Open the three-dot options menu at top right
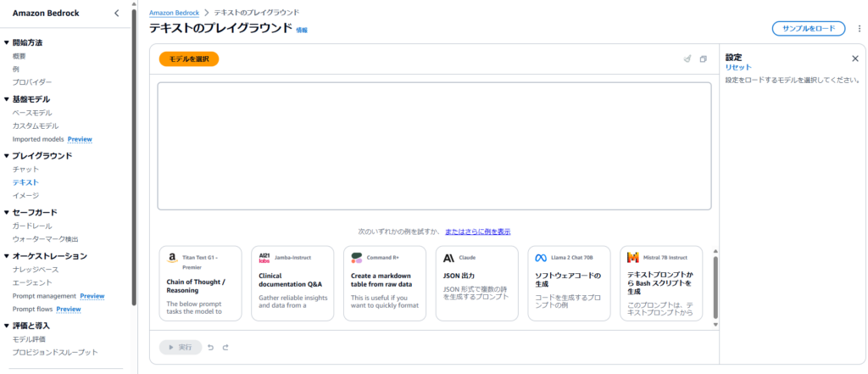Screen dimensions: 868x374 (x=860, y=29)
